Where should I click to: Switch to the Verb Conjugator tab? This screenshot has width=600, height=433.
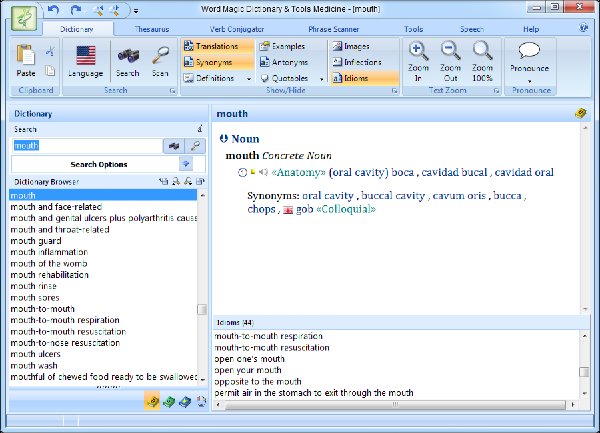pyautogui.click(x=237, y=29)
